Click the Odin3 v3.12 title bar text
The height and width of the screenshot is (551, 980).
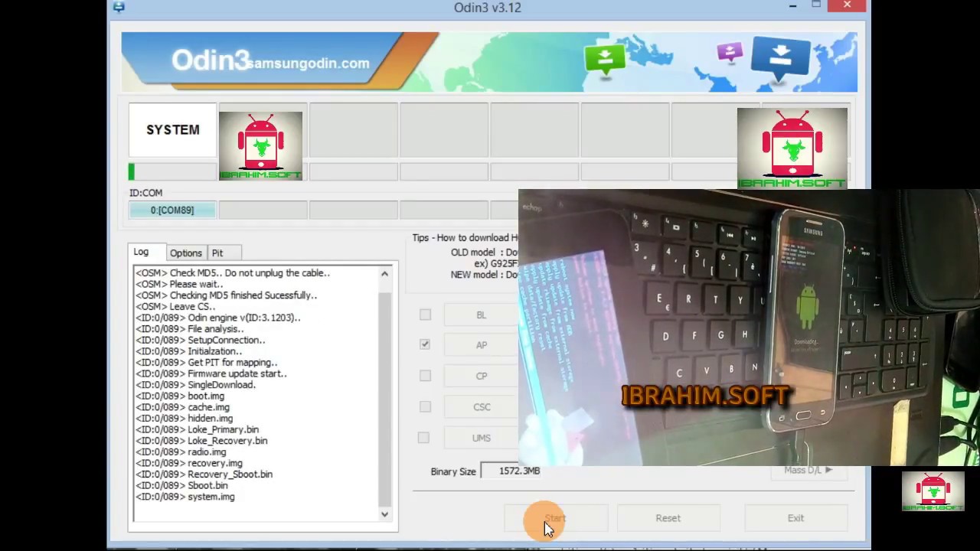pos(488,8)
